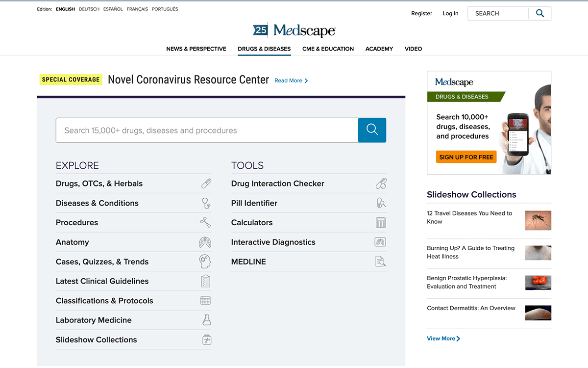This screenshot has width=588, height=368.
Task: Open the Procedures link
Action: 77,222
